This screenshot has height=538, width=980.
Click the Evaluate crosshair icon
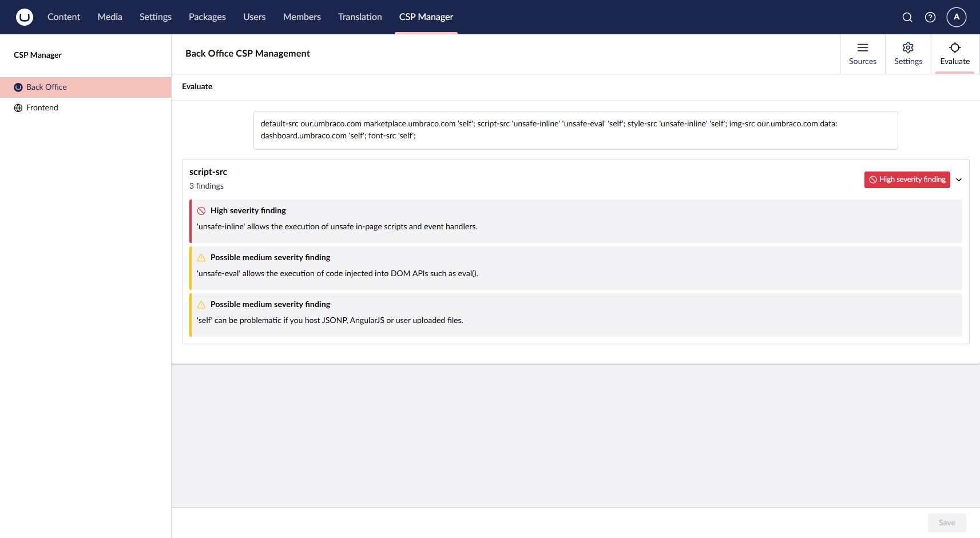pos(955,47)
